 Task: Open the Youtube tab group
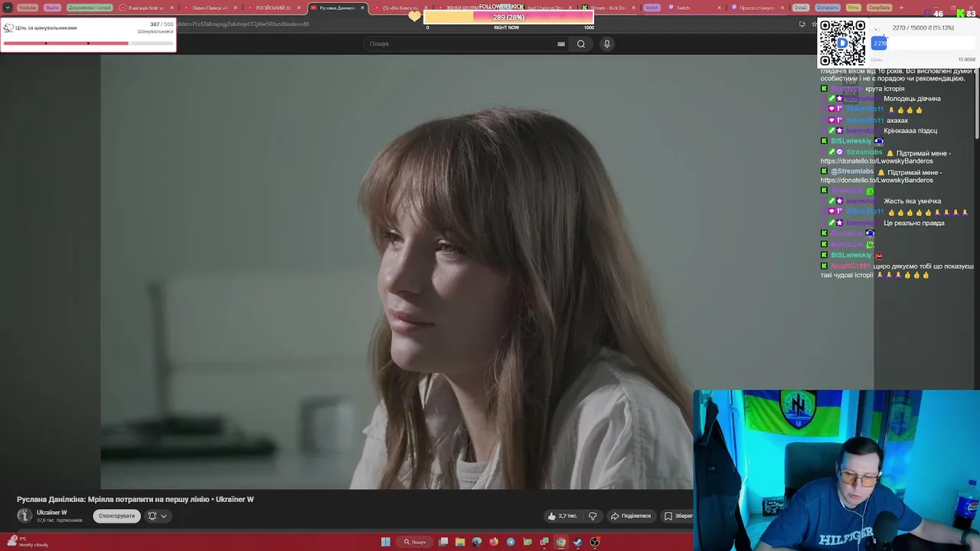(x=27, y=8)
